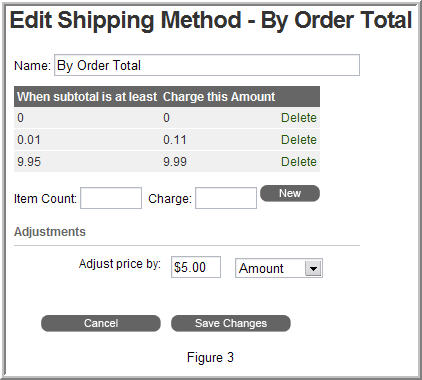The height and width of the screenshot is (380, 422).
Task: Delete the row with subtotal 0
Action: click(299, 118)
